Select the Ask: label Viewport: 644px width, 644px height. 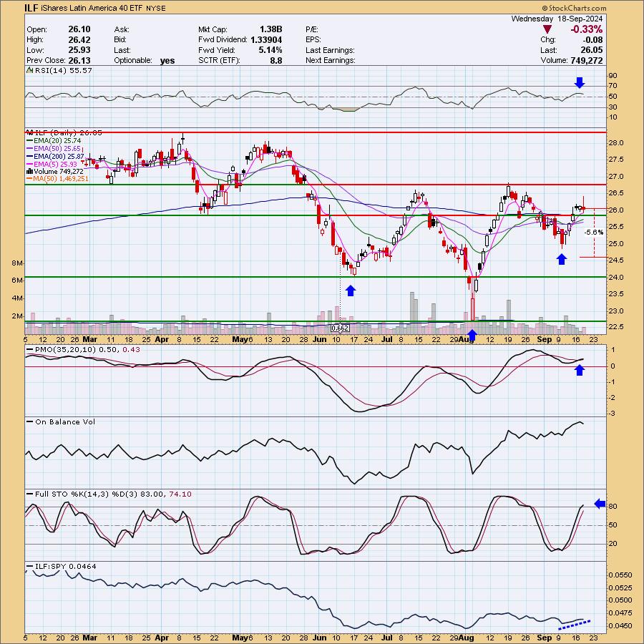[x=122, y=29]
